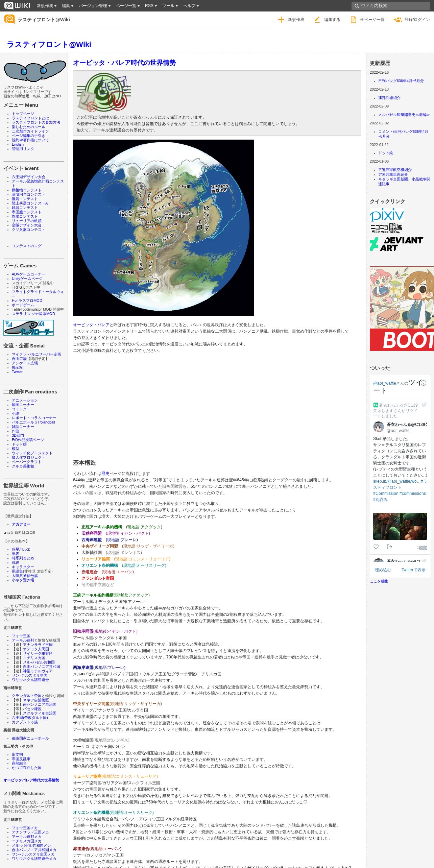
Task: Click the magnifier icon in search box
Action: coord(356,6)
